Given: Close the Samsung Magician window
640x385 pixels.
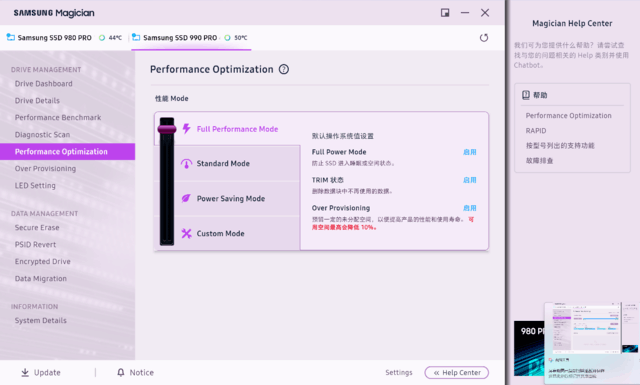Looking at the screenshot, I should click(485, 13).
